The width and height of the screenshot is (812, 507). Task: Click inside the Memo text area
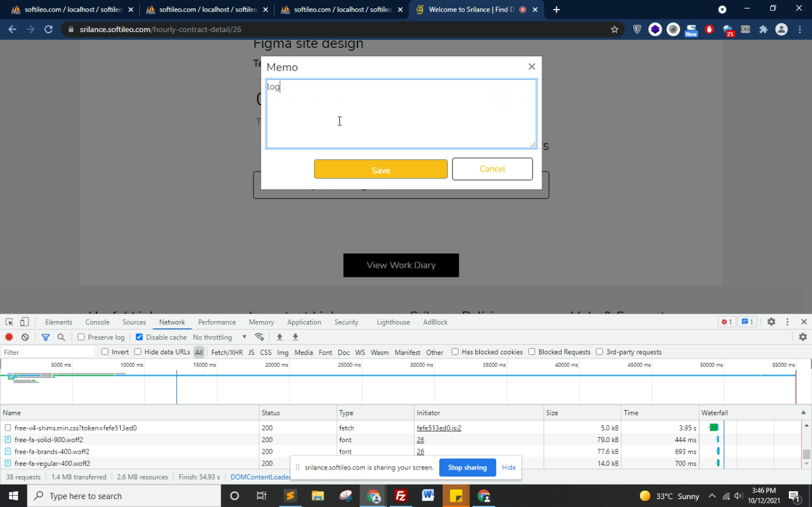coord(401,114)
